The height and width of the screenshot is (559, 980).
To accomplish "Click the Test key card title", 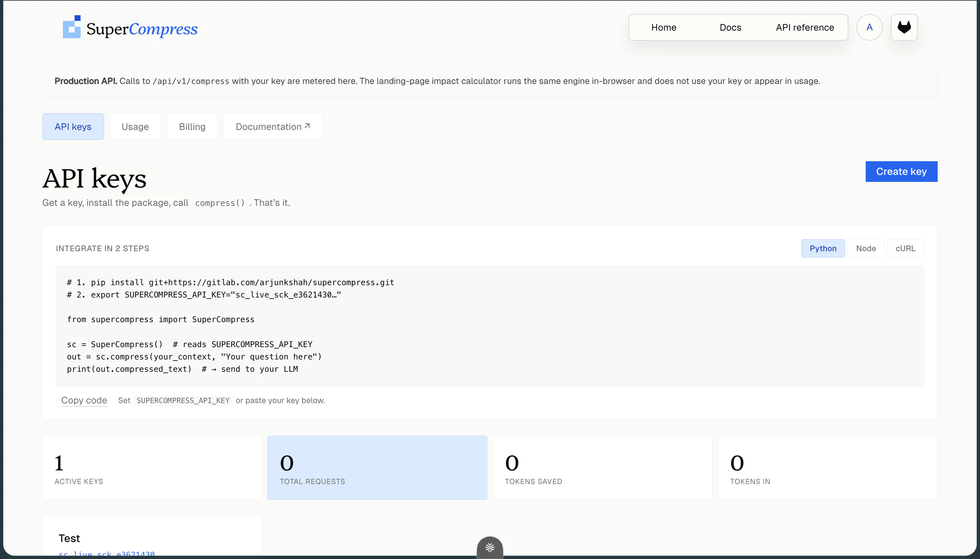I will (69, 538).
